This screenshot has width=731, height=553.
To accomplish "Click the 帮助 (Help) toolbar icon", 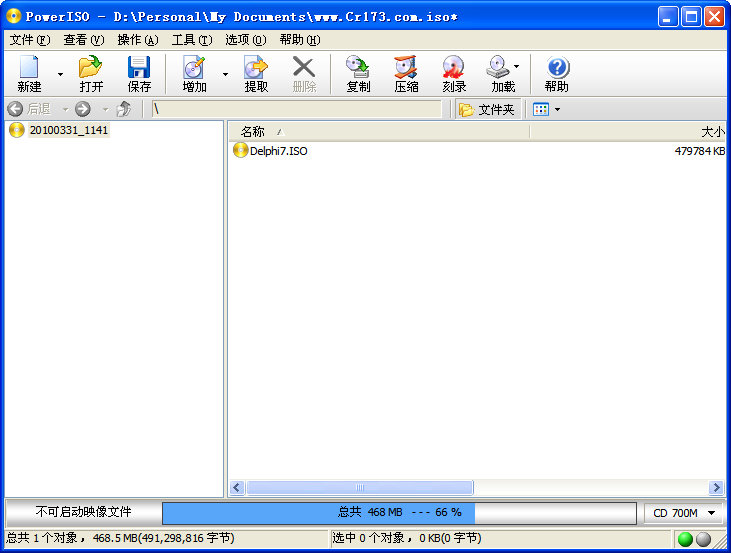I will point(557,74).
